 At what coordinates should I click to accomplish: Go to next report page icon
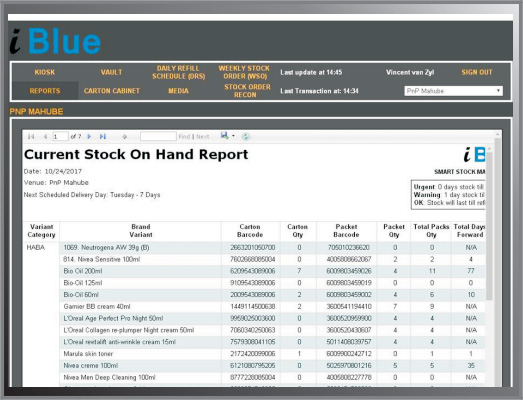tap(89, 136)
